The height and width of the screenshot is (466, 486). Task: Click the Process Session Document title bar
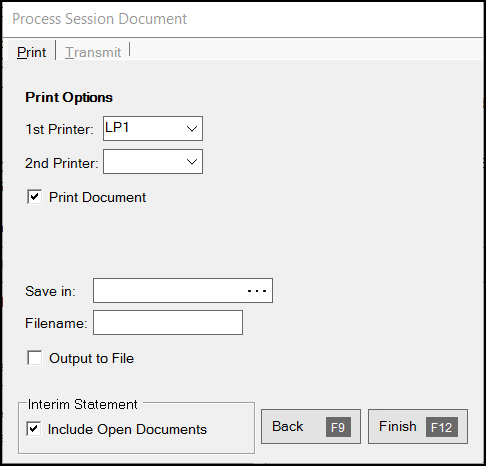coord(243,19)
